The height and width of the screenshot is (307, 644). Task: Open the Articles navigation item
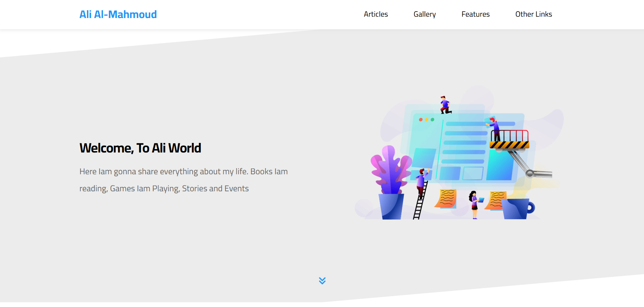click(375, 14)
